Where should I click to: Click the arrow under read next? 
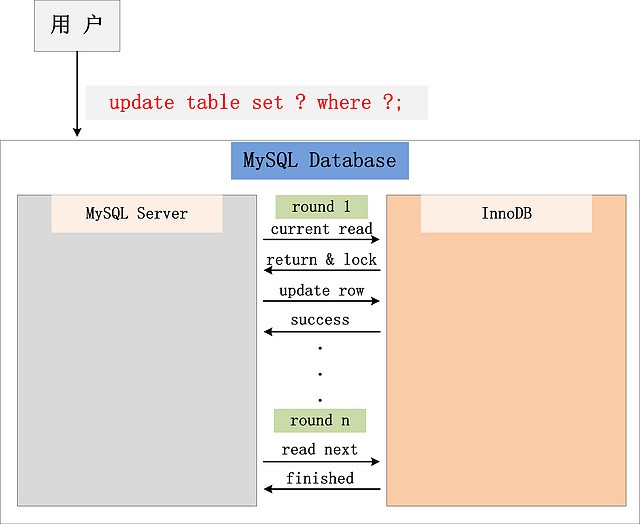[321, 461]
